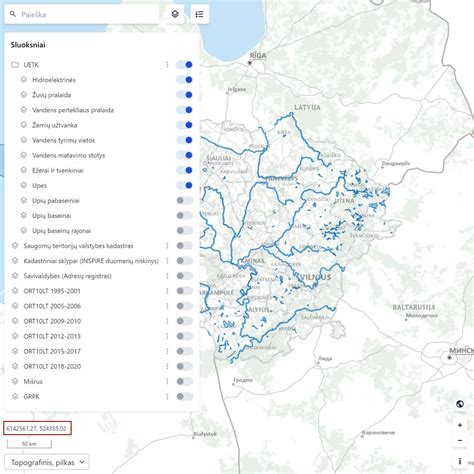The height and width of the screenshot is (474, 474).
Task: Open options menu for UETK group
Action: point(167,65)
